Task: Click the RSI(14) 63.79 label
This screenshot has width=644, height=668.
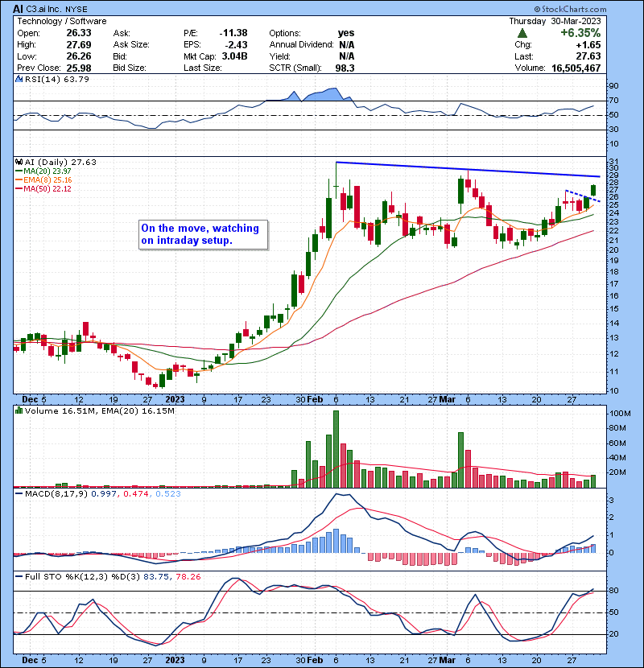Action: [x=57, y=79]
